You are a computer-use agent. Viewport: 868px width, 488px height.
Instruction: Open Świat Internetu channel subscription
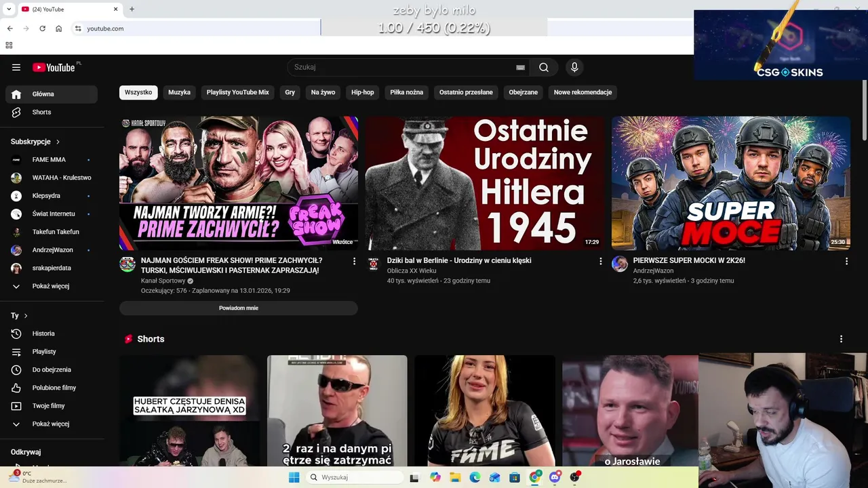tap(52, 214)
